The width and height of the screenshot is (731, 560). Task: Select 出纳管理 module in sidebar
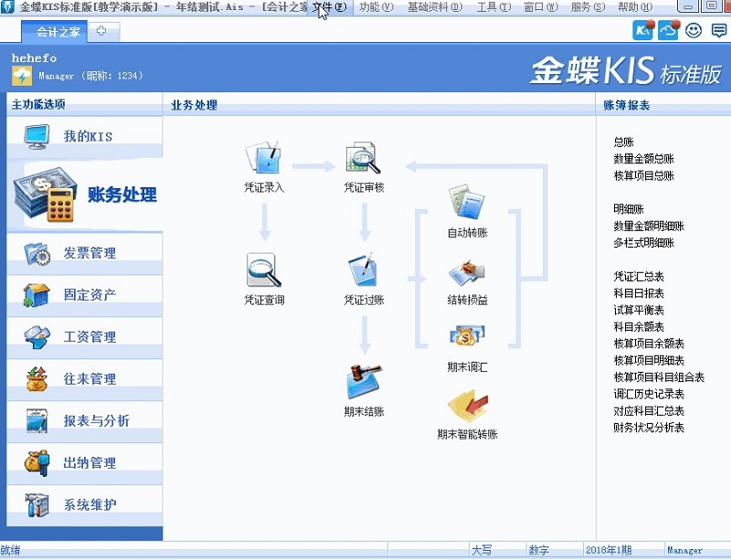[85, 462]
